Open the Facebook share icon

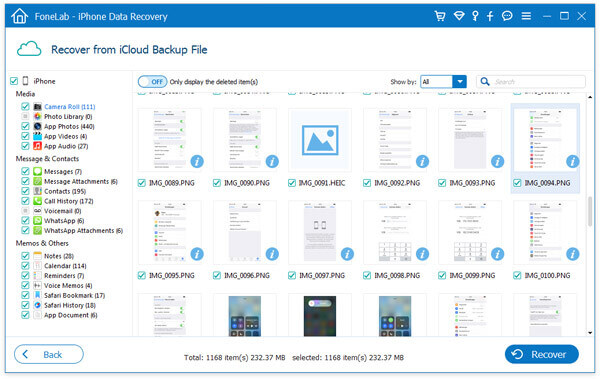[490, 16]
